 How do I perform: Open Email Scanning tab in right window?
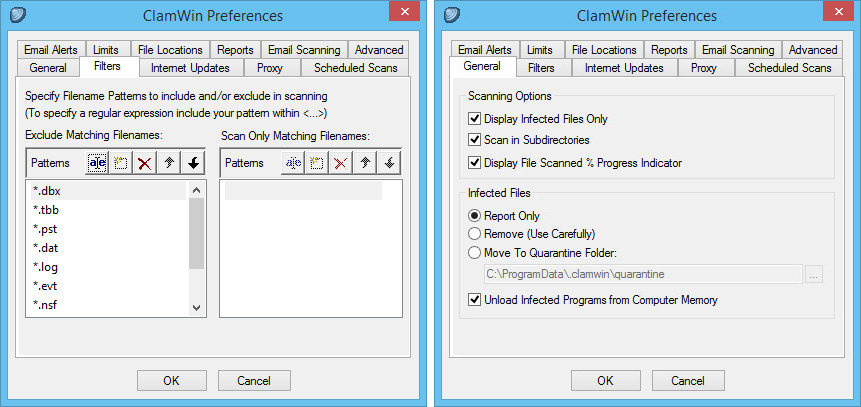pyautogui.click(x=738, y=49)
